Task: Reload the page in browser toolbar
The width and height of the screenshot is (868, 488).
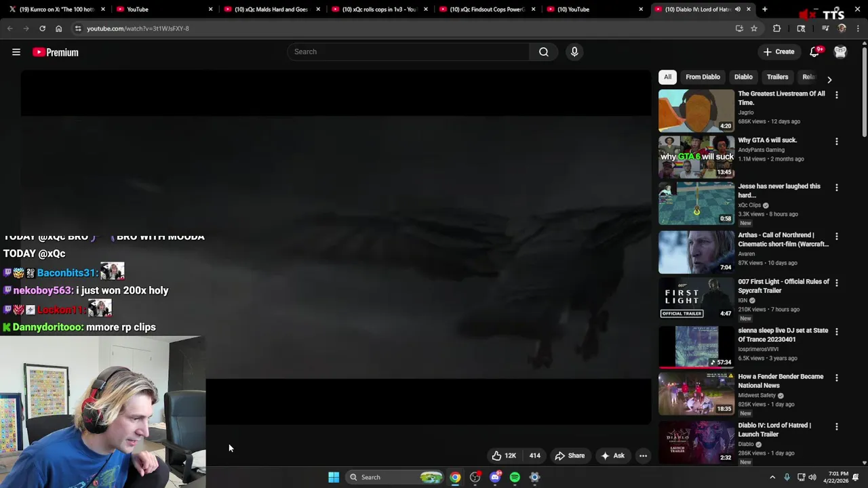Action: point(42,28)
